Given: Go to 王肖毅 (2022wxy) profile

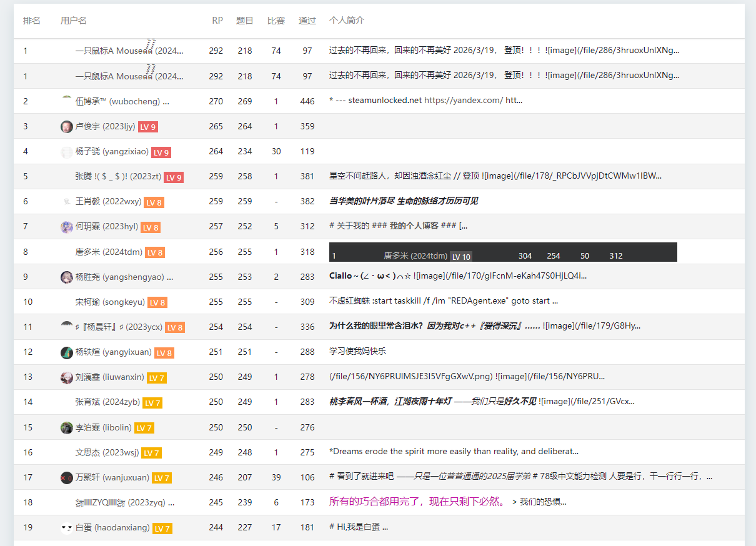Looking at the screenshot, I should [108, 202].
